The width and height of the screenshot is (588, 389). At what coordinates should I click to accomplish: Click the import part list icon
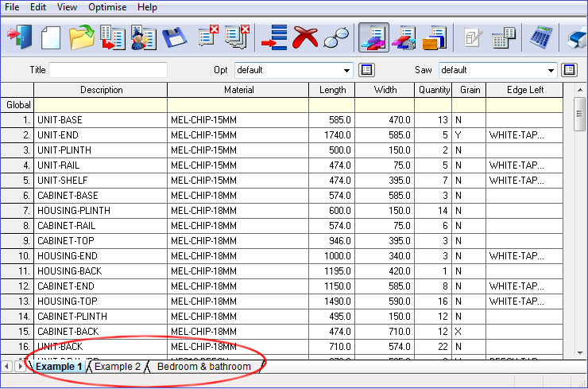point(113,37)
